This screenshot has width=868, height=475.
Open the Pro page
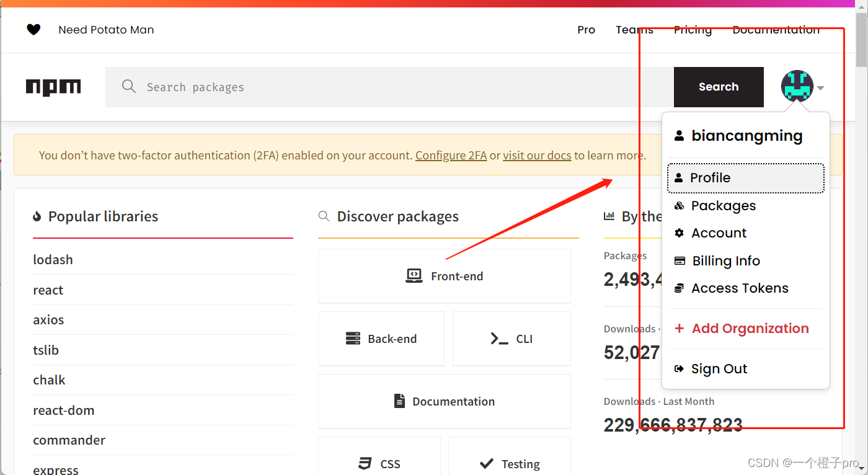(586, 30)
